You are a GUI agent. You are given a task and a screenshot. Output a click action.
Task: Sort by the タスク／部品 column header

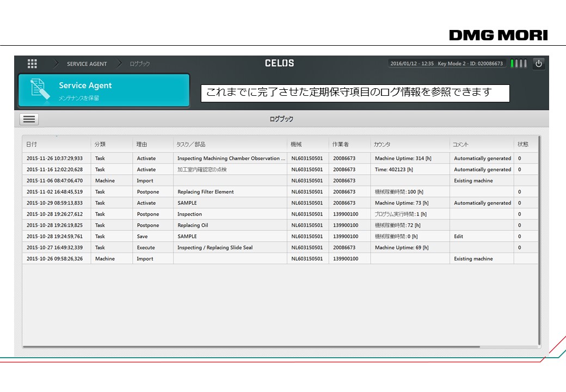(x=230, y=144)
